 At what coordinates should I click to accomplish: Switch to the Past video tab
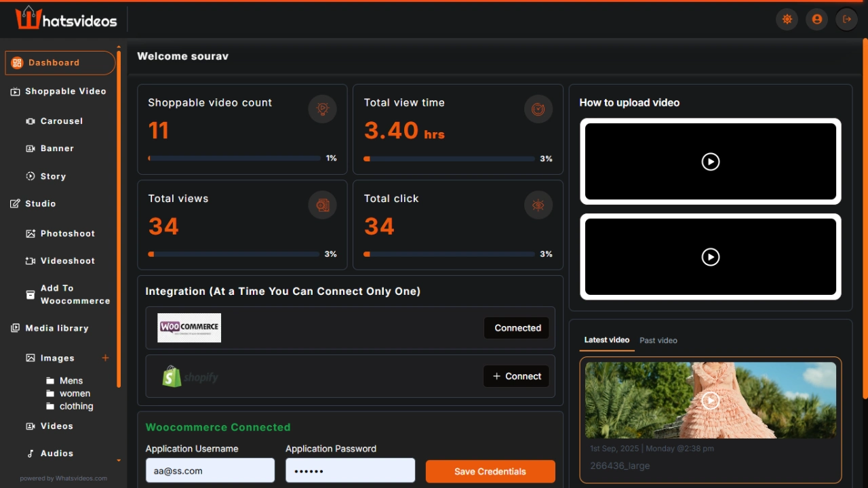[x=658, y=340]
